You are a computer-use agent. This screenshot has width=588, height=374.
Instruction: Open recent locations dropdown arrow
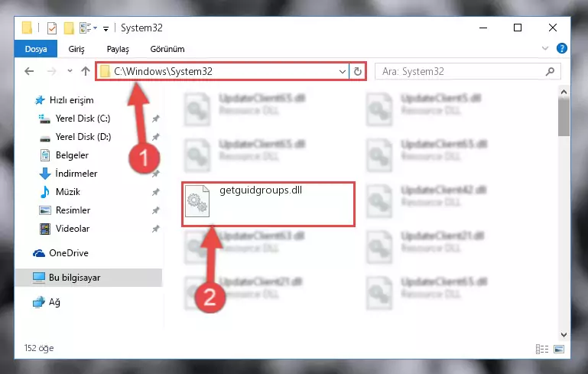[x=70, y=70]
